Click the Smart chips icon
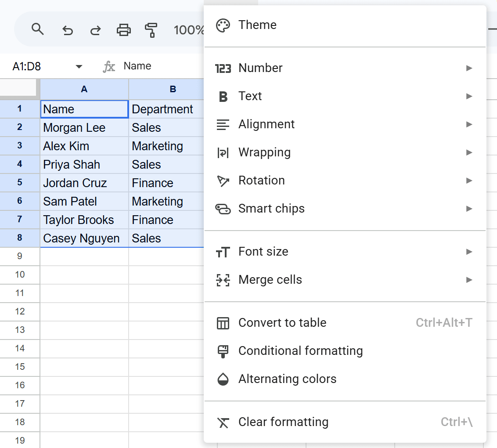Viewport: 497px width, 448px height. coord(223,209)
